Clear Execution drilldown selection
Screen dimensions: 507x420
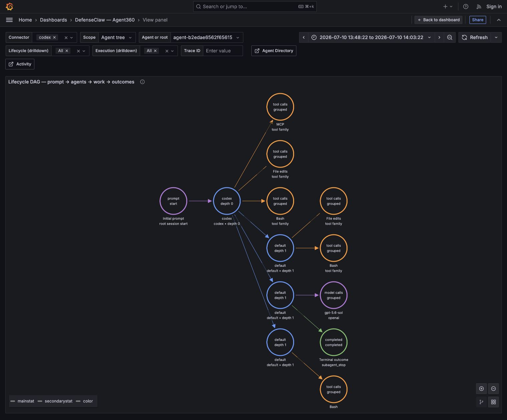tap(167, 51)
